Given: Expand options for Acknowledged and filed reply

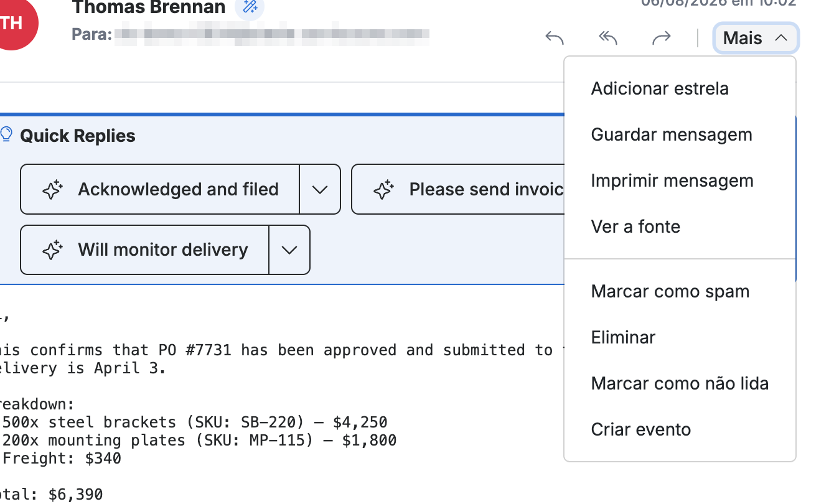Looking at the screenshot, I should point(320,189).
